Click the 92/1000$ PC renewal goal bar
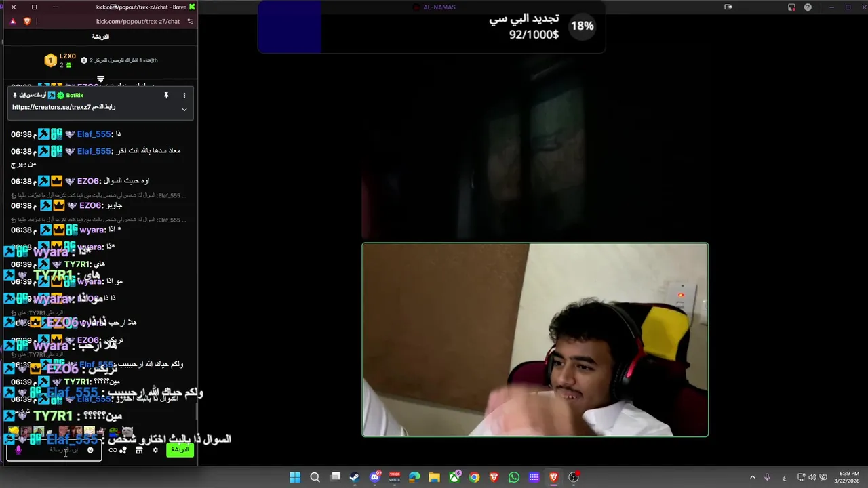The width and height of the screenshot is (868, 488). coord(431,26)
